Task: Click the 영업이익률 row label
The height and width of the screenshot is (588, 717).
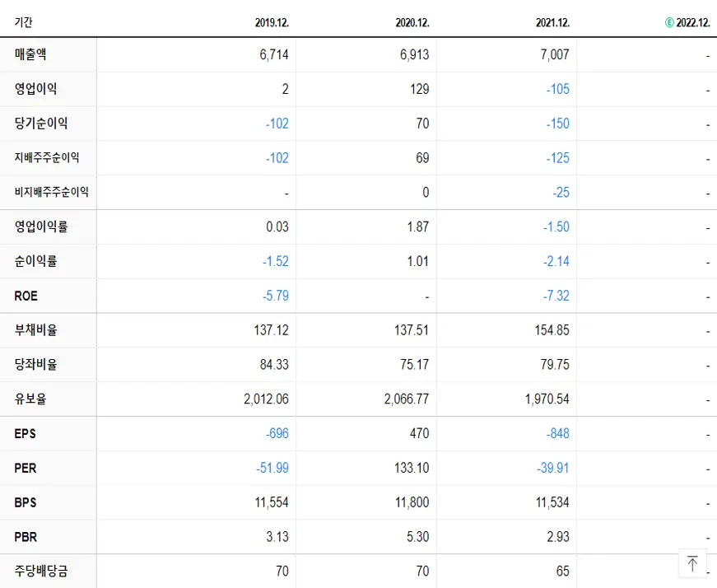Action: [41, 226]
